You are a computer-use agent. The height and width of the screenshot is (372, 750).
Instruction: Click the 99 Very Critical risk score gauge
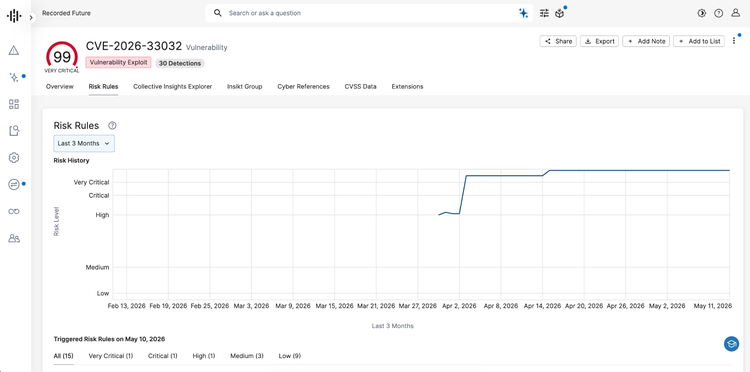[62, 57]
